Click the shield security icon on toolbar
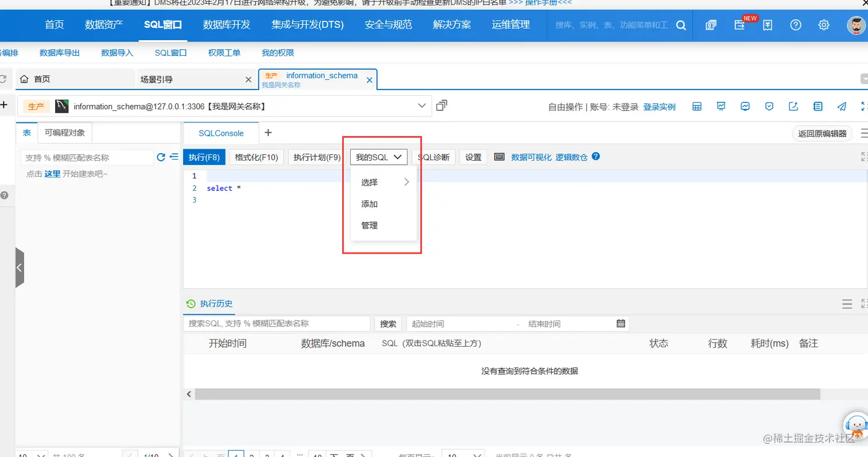 click(x=769, y=106)
